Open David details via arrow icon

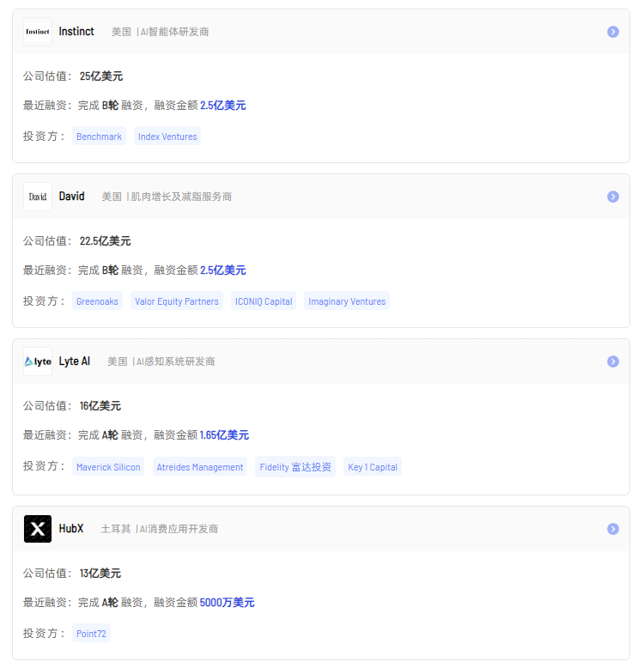613,197
